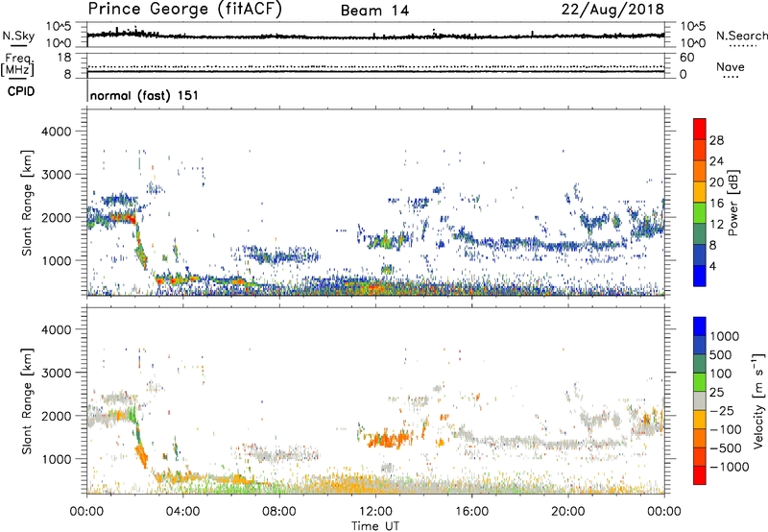Click the orange velocity patch near 12:00

point(389,439)
